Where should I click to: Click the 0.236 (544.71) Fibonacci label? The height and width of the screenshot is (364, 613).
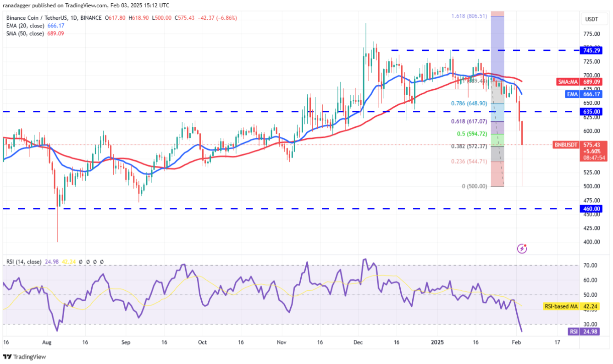click(x=470, y=161)
